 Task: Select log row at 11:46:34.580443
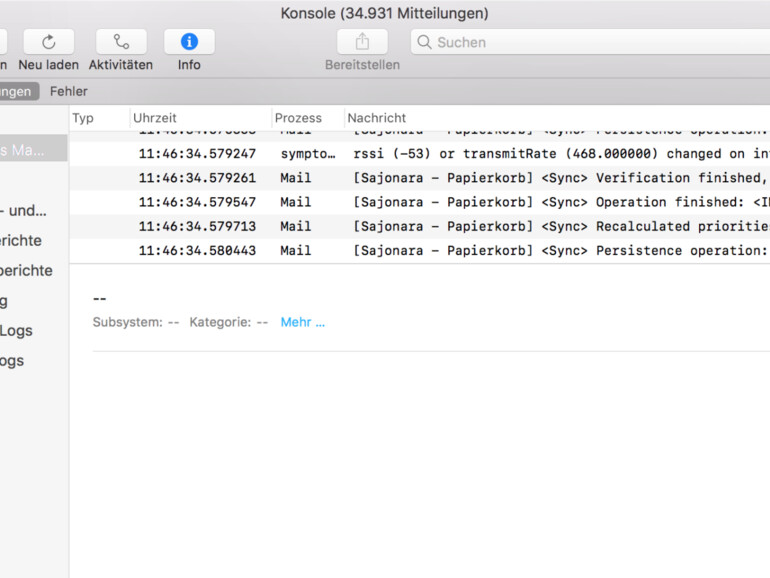pos(420,250)
